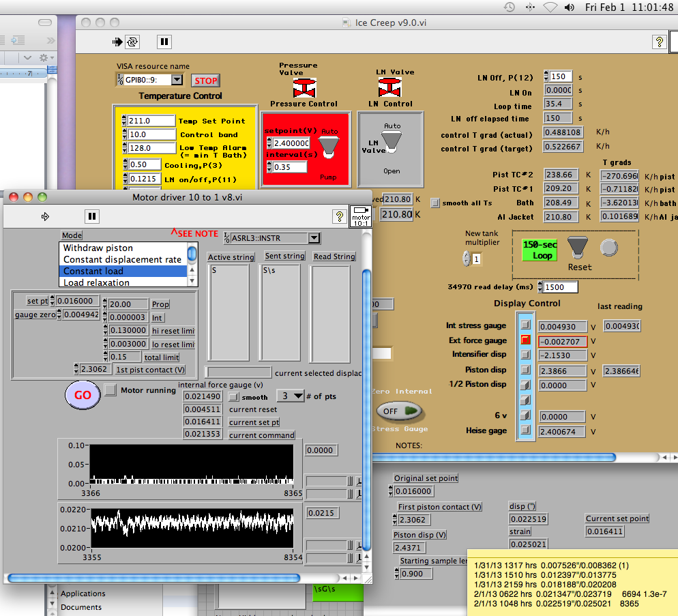
Task: Toggle the Ext force gauge display button
Action: 525,340
